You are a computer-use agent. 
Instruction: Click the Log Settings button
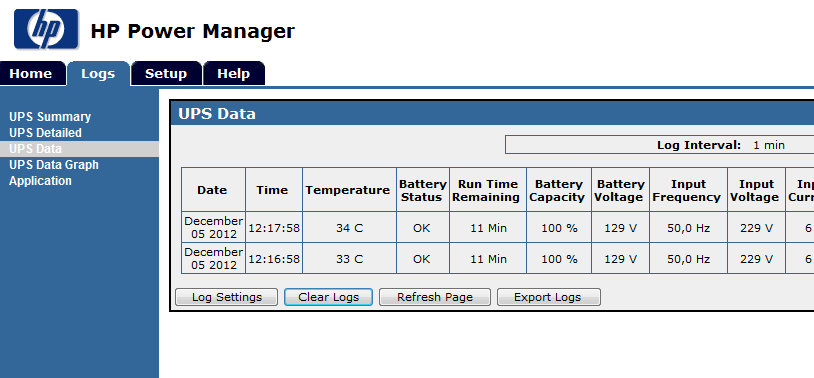[227, 297]
